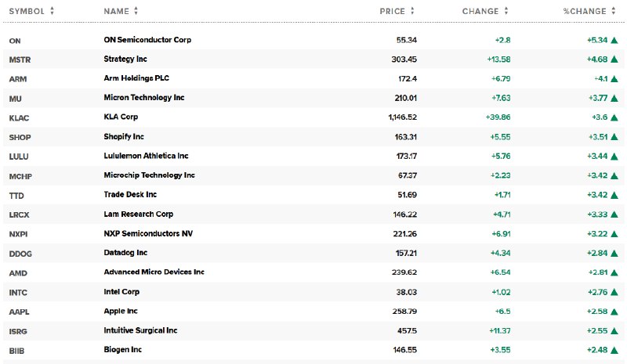The height and width of the screenshot is (364, 627).
Task: Open the KLAC ticker symbol
Action: coord(19,118)
